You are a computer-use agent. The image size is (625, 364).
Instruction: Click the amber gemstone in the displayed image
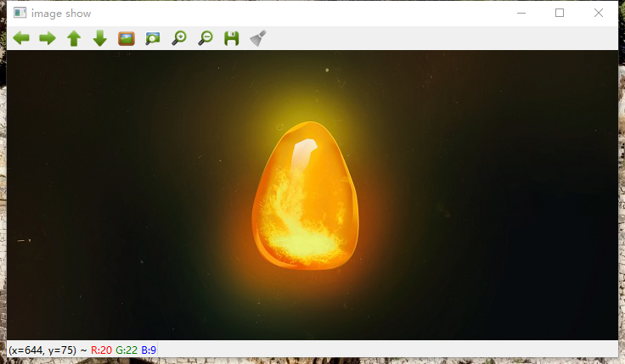306,196
